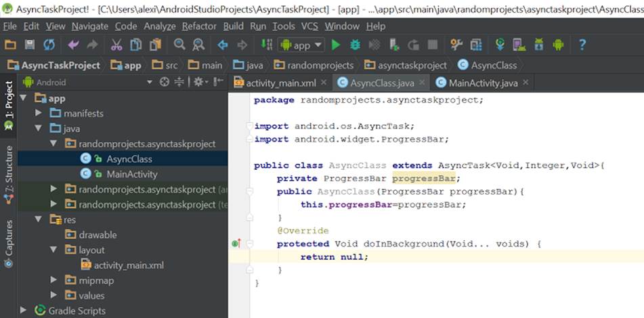644x318 pixels.
Task: Open the Analyze menu
Action: (x=160, y=26)
